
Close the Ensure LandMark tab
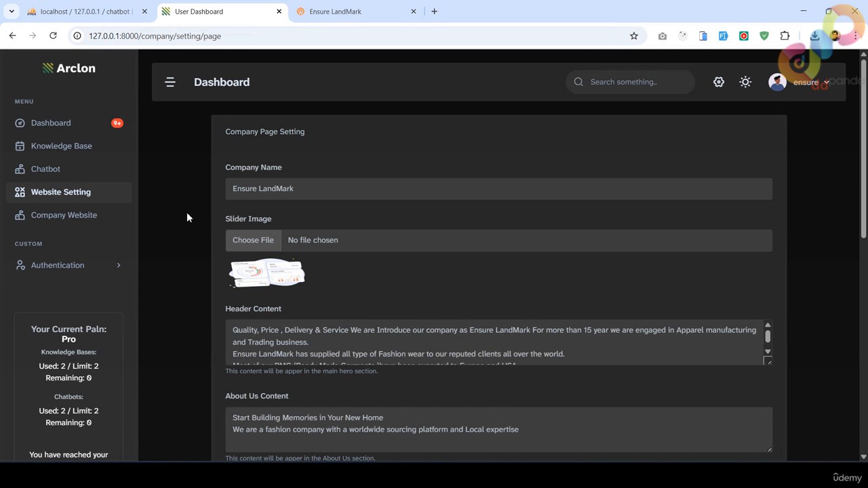414,12
